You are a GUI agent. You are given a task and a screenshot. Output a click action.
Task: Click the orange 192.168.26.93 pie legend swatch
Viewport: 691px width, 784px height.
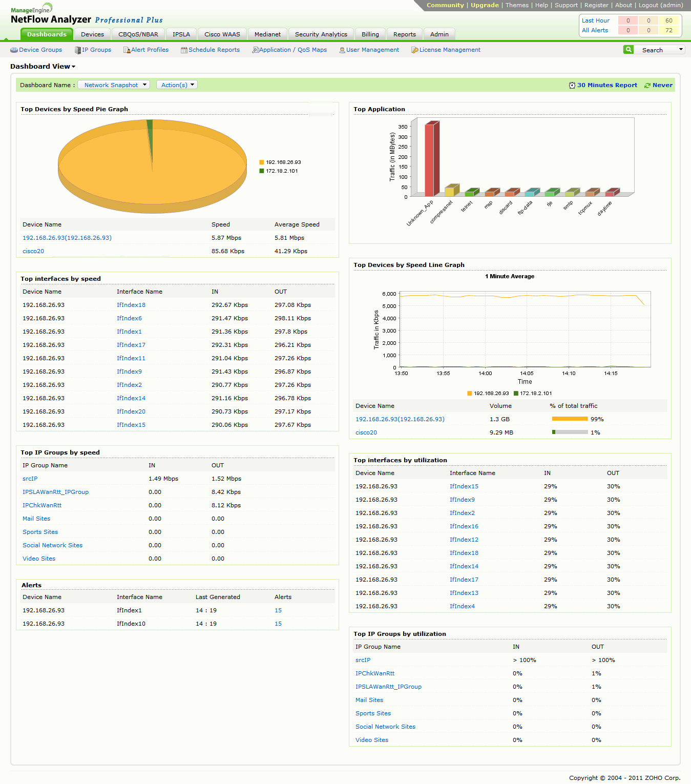(x=262, y=162)
